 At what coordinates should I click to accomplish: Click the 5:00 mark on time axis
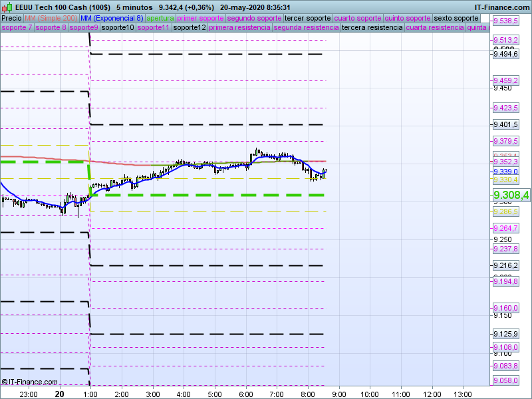pyautogui.click(x=214, y=394)
